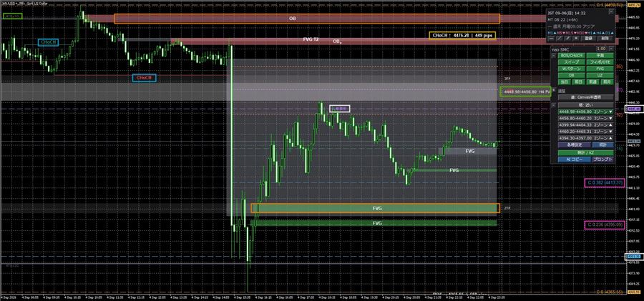Click the 濃: Canvas半透明 button
The width and height of the screenshot is (644, 301).
pos(585,97)
